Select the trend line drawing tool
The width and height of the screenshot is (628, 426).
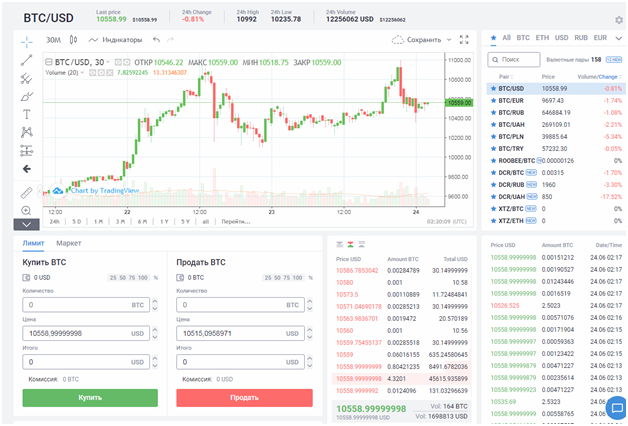click(x=27, y=60)
